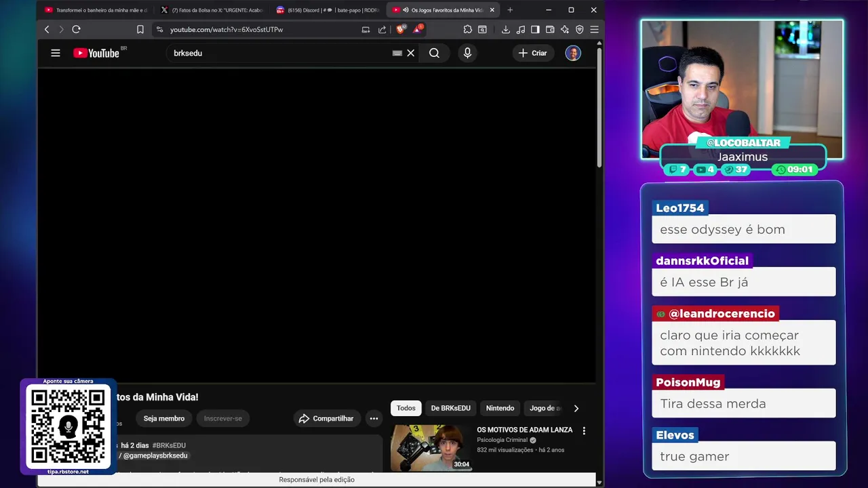Screen dimensions: 868x488
Task: Click the black video player area
Action: coord(317,226)
